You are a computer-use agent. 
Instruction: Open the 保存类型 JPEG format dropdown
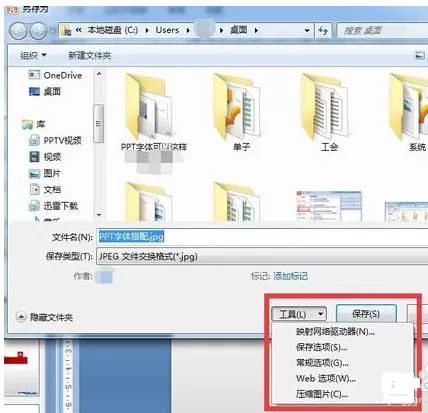click(x=262, y=256)
